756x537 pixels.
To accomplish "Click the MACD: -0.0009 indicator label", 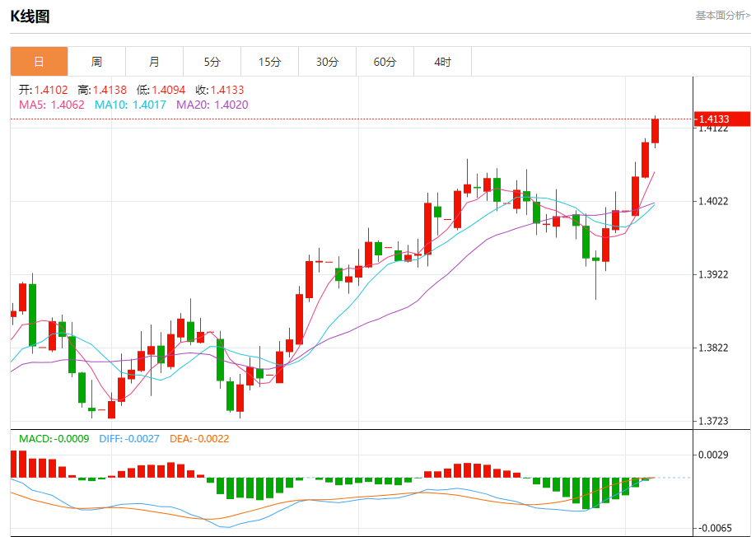I will pos(54,439).
